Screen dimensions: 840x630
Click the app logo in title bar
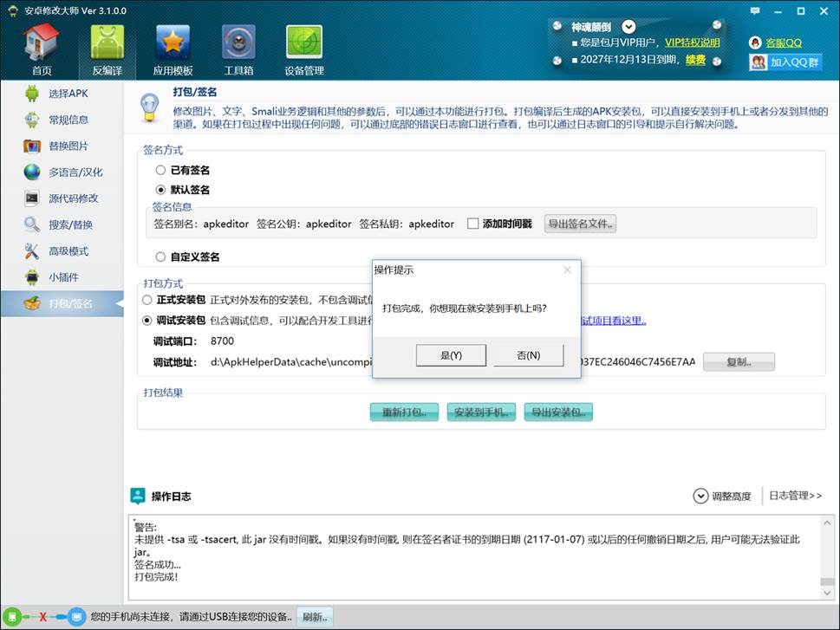[13, 10]
